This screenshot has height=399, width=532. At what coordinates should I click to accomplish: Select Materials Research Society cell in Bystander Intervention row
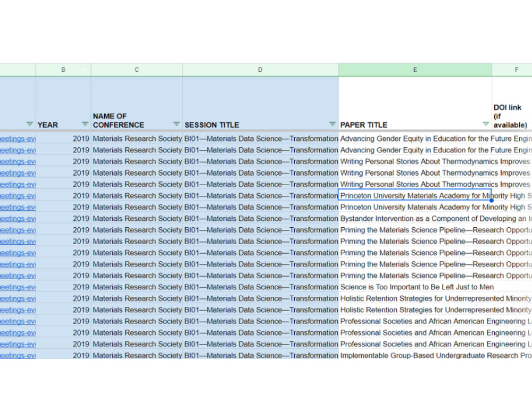pos(137,219)
